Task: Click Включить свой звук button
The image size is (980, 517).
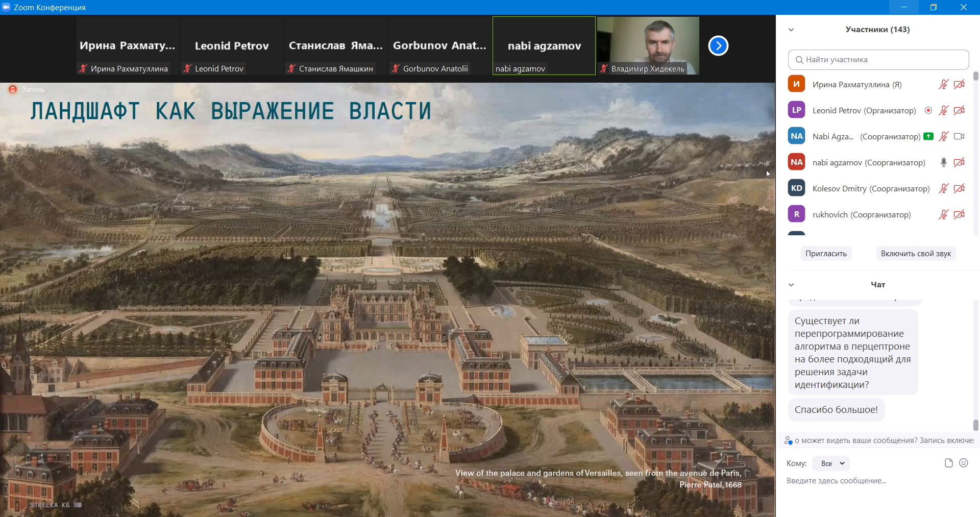Action: click(x=916, y=254)
